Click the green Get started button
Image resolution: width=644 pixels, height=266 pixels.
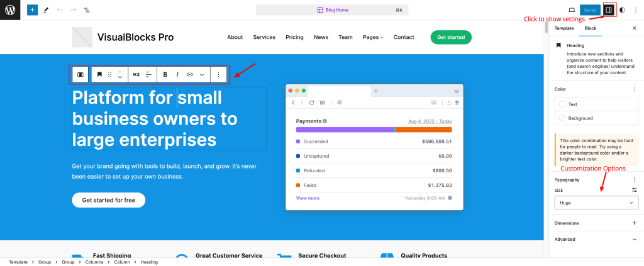tap(450, 37)
